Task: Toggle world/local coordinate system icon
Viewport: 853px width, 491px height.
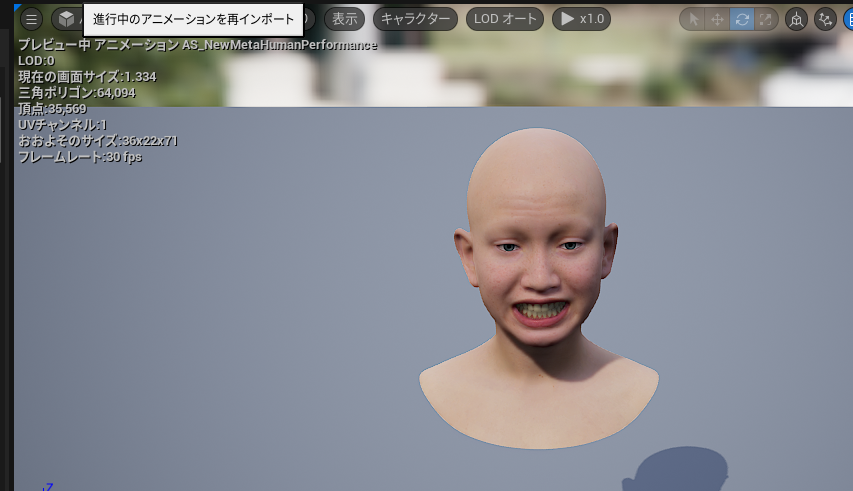Action: click(796, 20)
